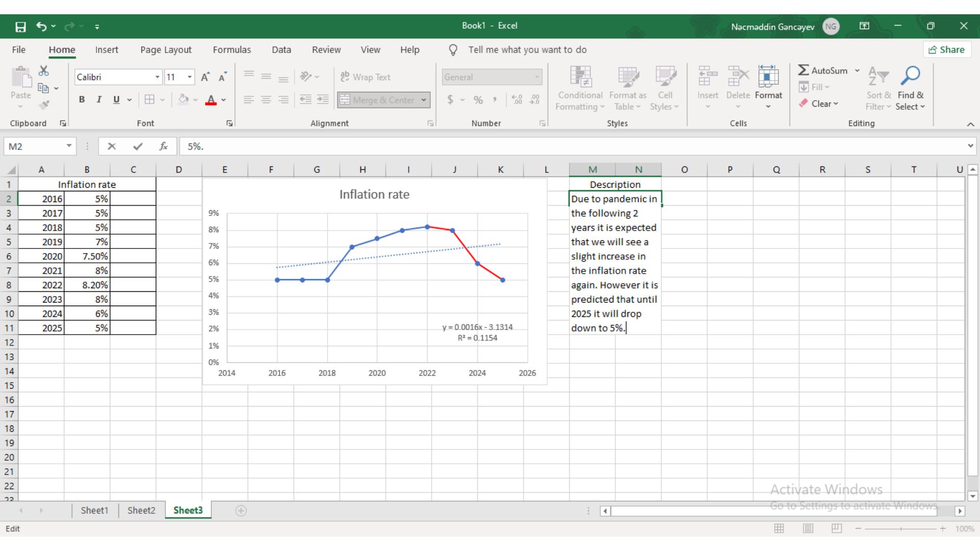Image resolution: width=980 pixels, height=551 pixels.
Task: Open Cell Styles gallery
Action: 665,88
